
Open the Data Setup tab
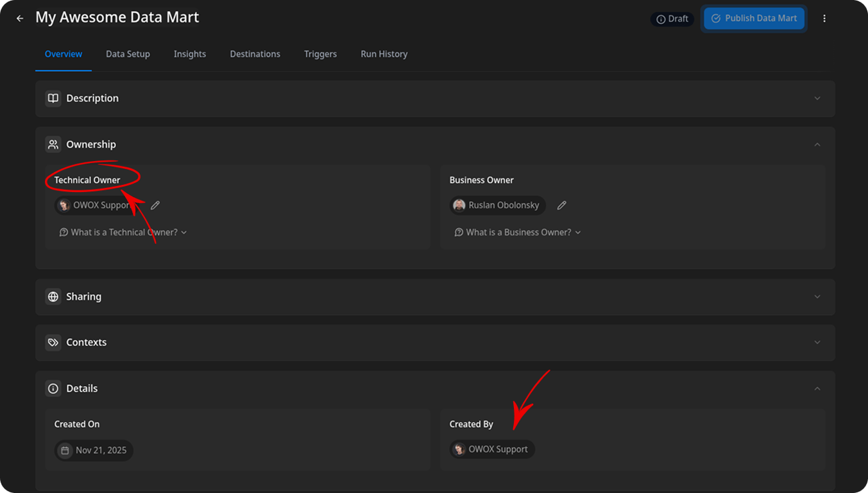[x=128, y=54]
